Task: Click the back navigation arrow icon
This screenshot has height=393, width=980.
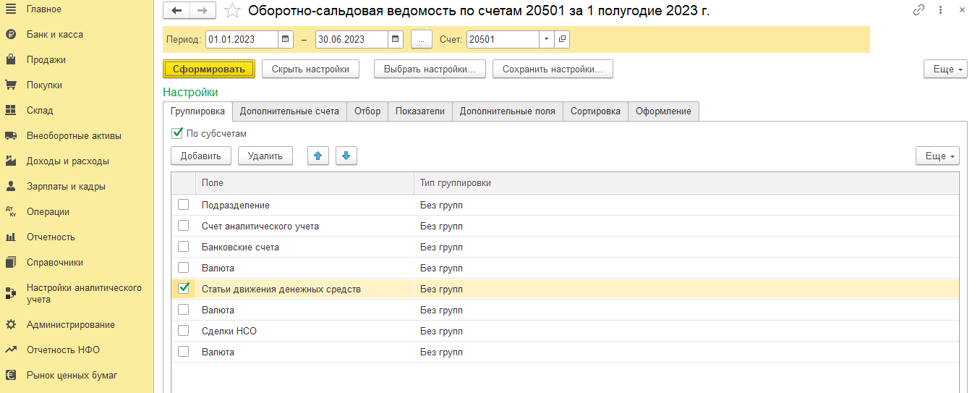Action: coord(176,10)
